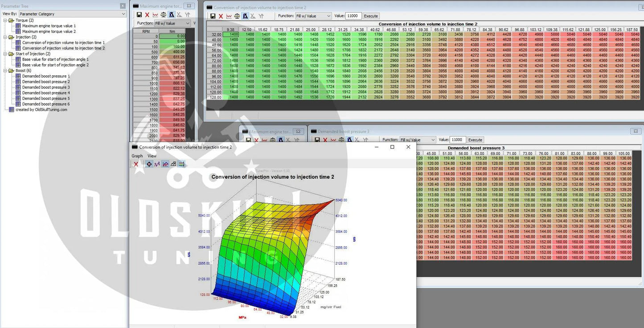Click Save icon in Demanded boost pressure 3 toolbar
This screenshot has height=328, width=644.
point(317,140)
